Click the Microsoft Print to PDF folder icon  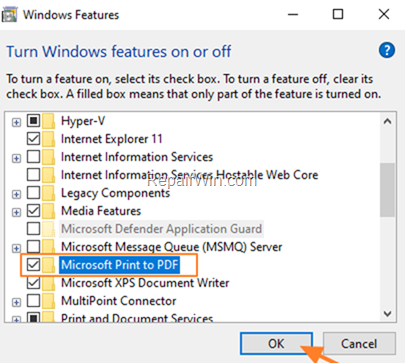49,265
